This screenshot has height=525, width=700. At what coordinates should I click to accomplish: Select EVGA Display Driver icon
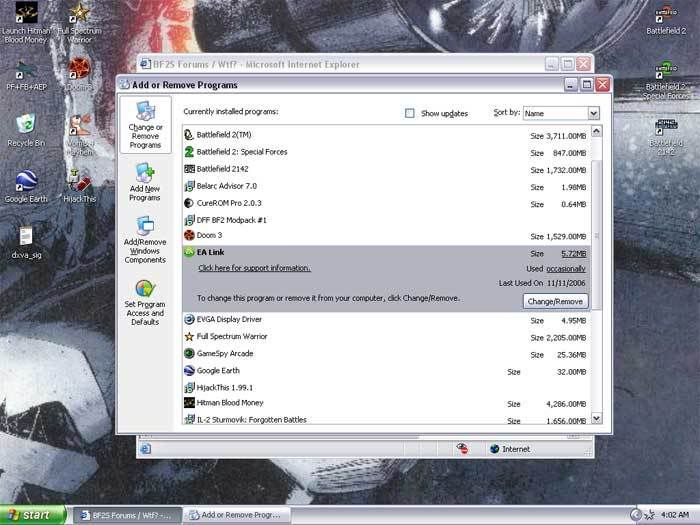(x=189, y=319)
